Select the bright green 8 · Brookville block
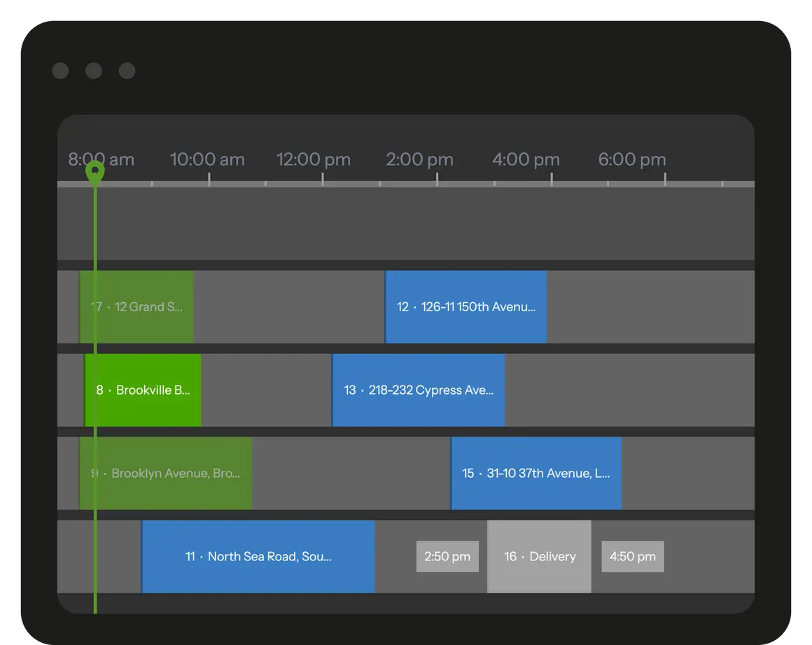Viewport: 812px width, 645px height. coord(143,390)
